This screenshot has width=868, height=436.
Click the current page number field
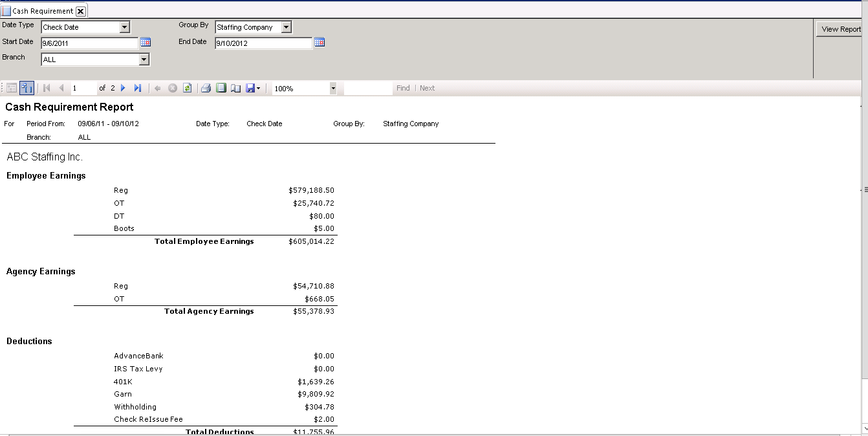83,88
